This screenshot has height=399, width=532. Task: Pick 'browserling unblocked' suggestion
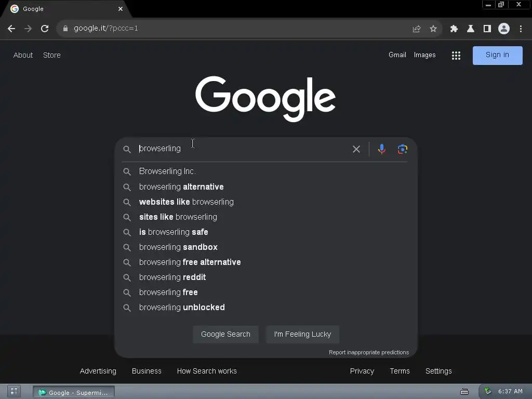[265, 308]
